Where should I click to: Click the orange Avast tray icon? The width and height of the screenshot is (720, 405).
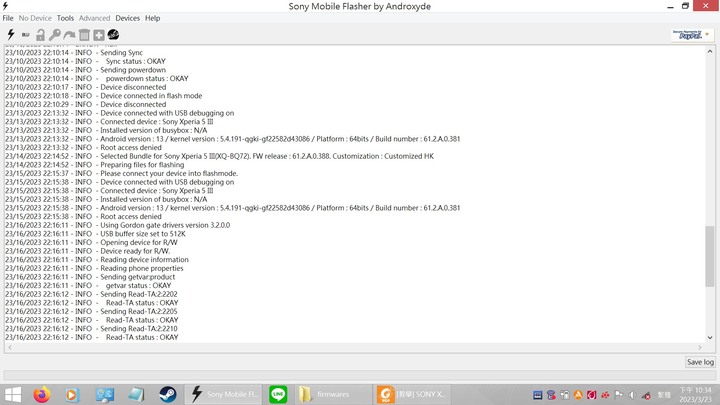[x=578, y=395]
